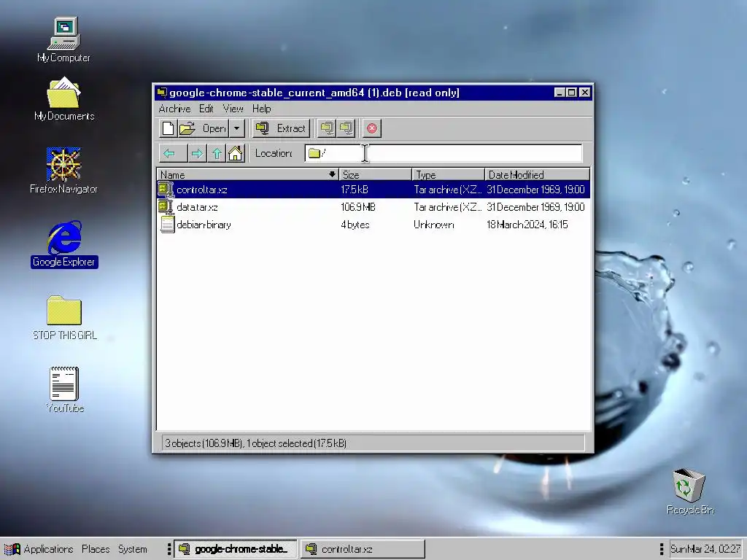Image resolution: width=747 pixels, height=560 pixels.
Task: Click the Open archive button
Action: click(203, 128)
